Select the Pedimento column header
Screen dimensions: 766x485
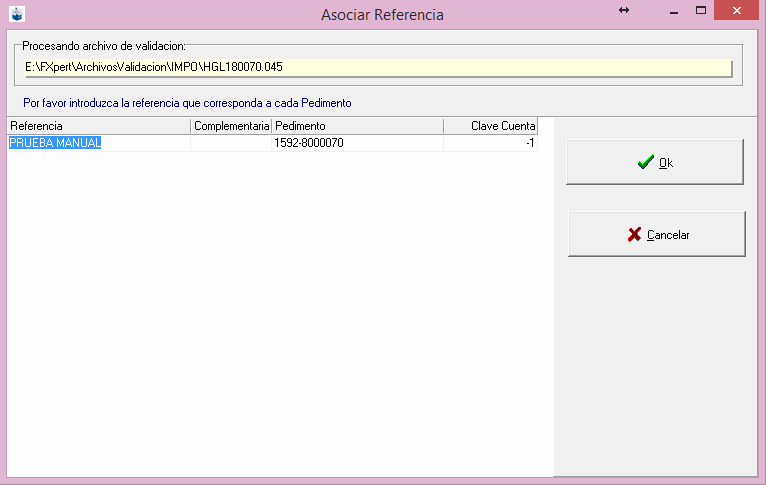[x=357, y=126]
